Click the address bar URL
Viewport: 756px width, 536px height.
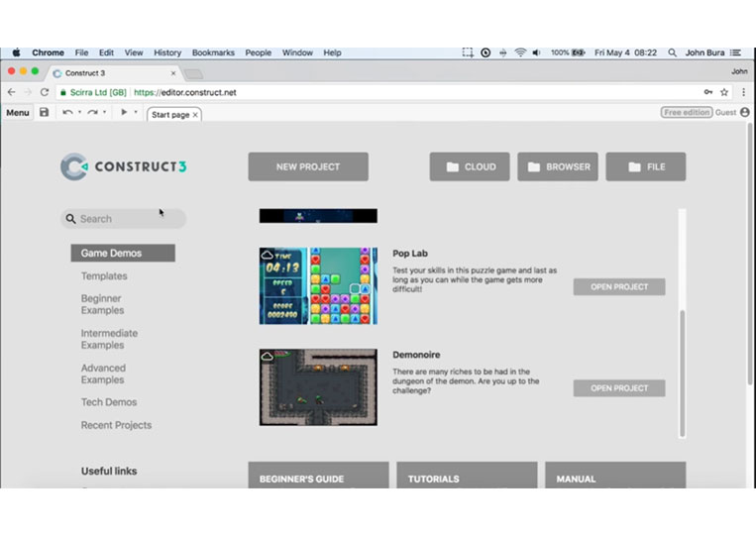(x=185, y=92)
